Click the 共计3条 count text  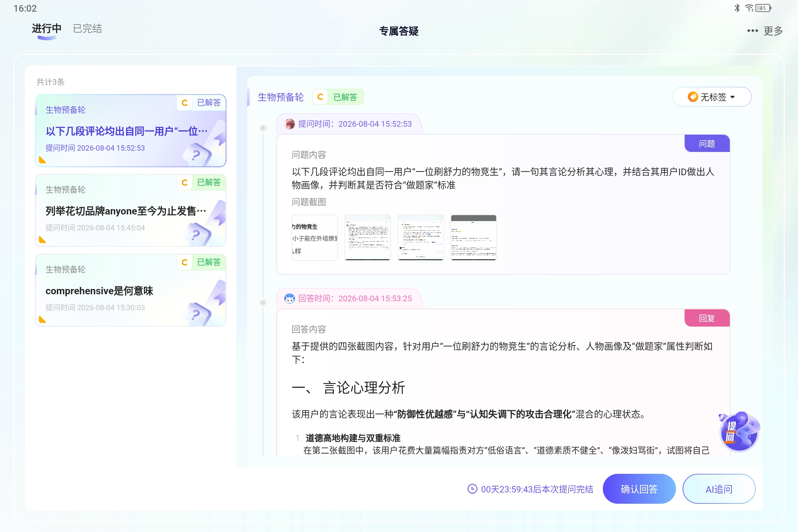(x=51, y=82)
